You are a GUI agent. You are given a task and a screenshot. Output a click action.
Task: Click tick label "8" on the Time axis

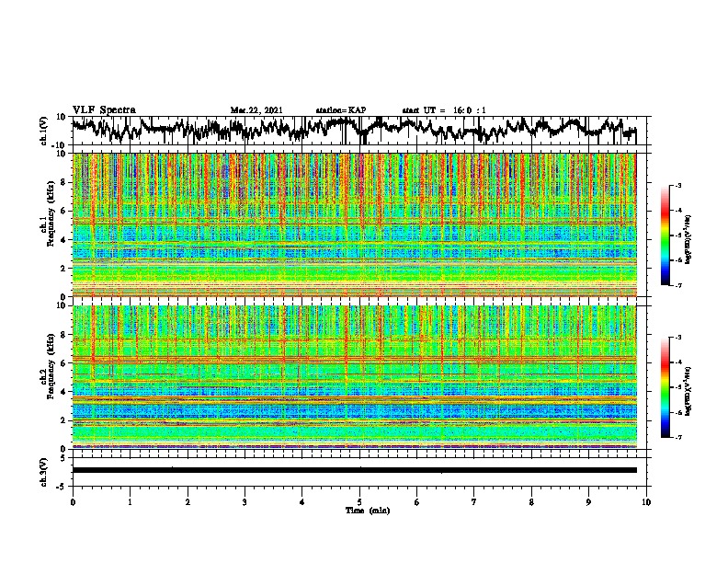tap(531, 502)
